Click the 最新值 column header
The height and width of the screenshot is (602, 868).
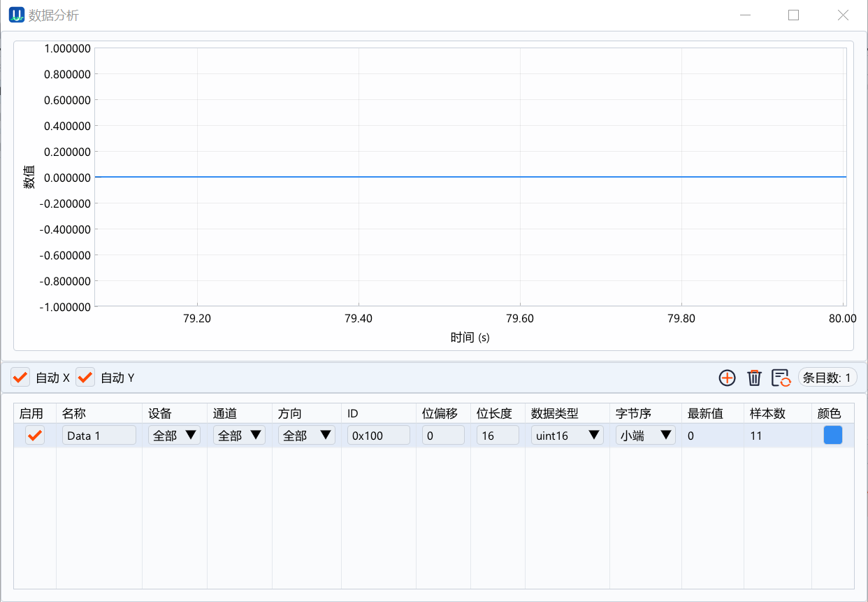(x=713, y=413)
